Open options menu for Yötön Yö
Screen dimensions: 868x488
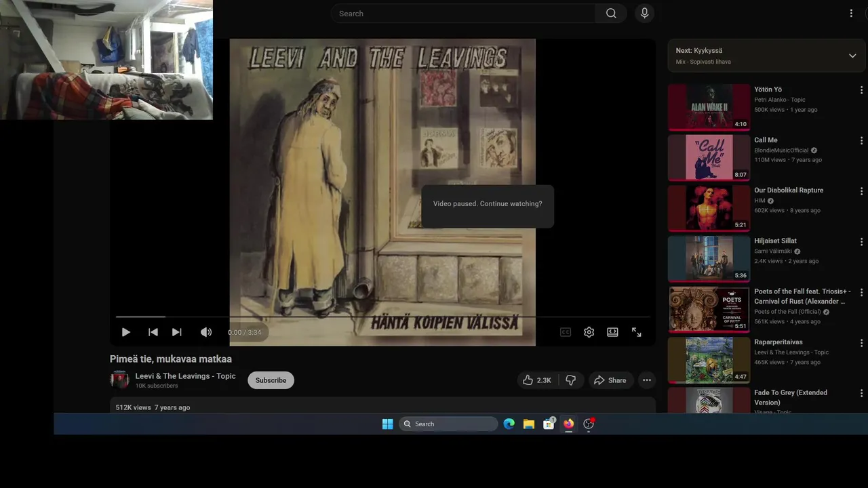861,90
